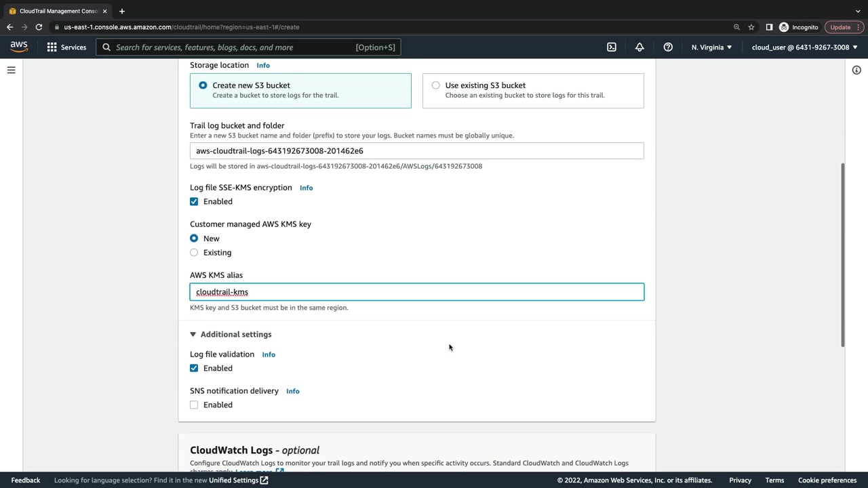The width and height of the screenshot is (868, 488).
Task: Uncheck Log file validation Enabled
Action: [x=194, y=368]
